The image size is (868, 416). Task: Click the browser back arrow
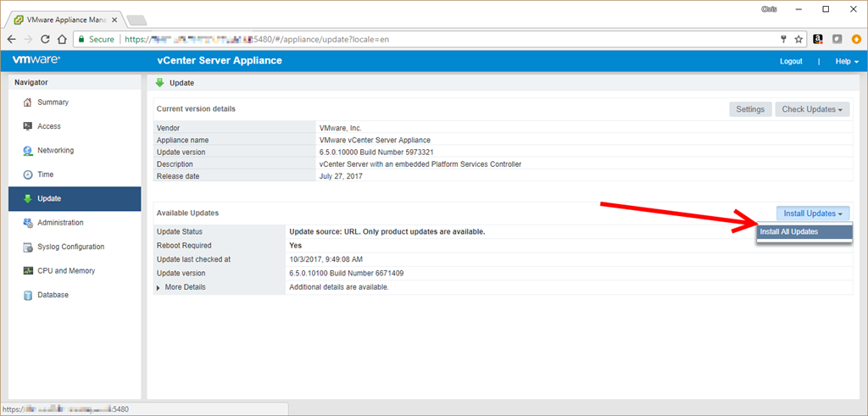click(x=12, y=39)
